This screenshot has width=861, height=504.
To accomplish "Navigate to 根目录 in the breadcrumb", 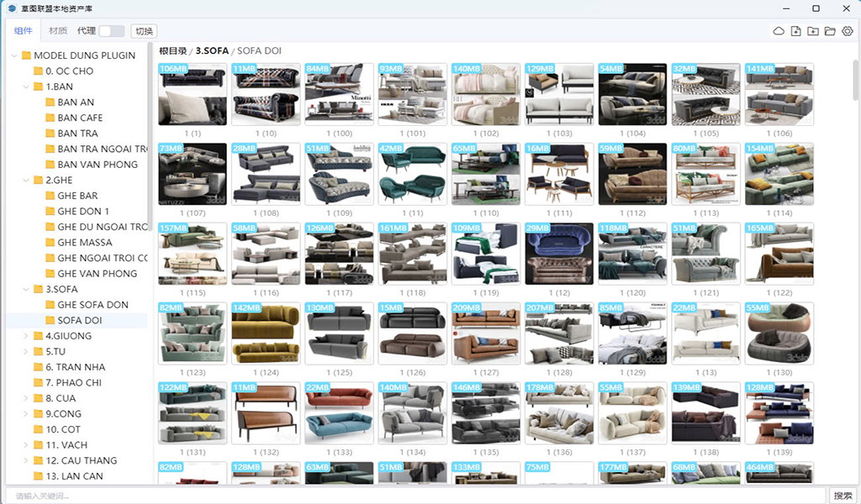I will coord(172,51).
